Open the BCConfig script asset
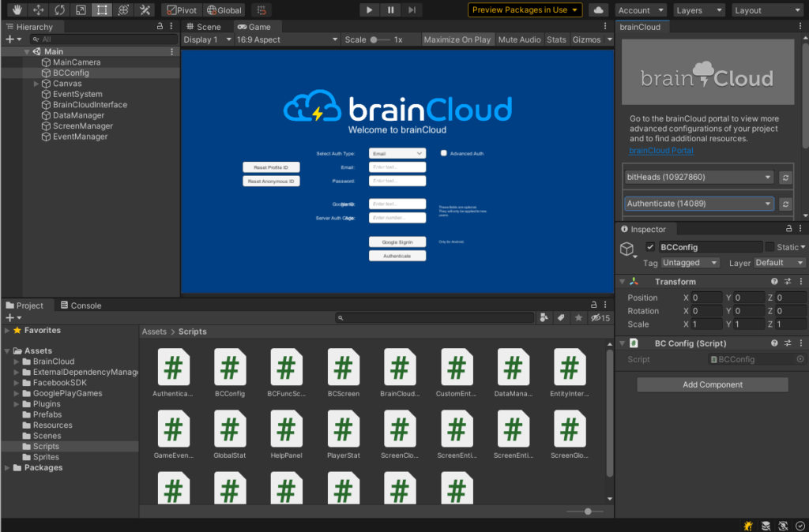Image resolution: width=809 pixels, height=532 pixels. pos(230,373)
